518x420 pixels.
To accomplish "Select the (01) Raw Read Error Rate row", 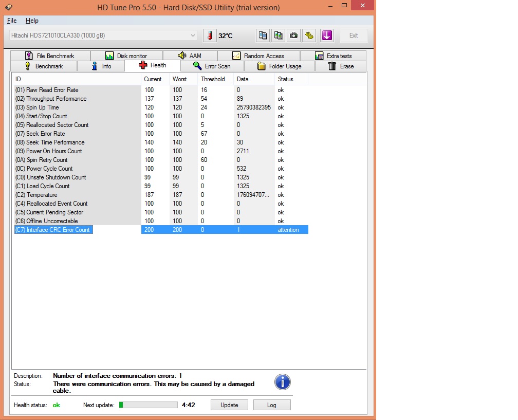I will click(x=161, y=90).
